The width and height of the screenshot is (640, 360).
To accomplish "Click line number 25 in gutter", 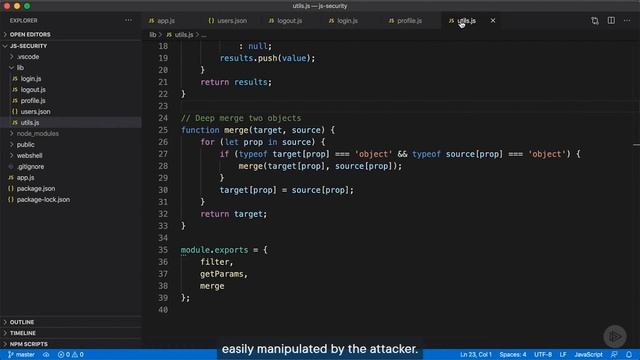I will coord(163,130).
